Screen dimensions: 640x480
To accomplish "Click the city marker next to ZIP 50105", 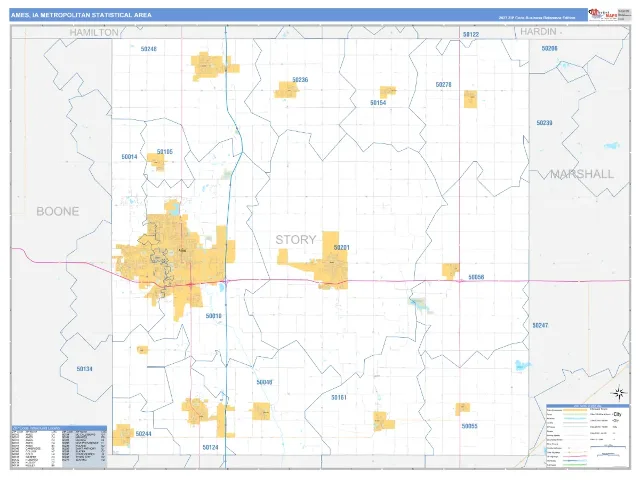I will 156,162.
